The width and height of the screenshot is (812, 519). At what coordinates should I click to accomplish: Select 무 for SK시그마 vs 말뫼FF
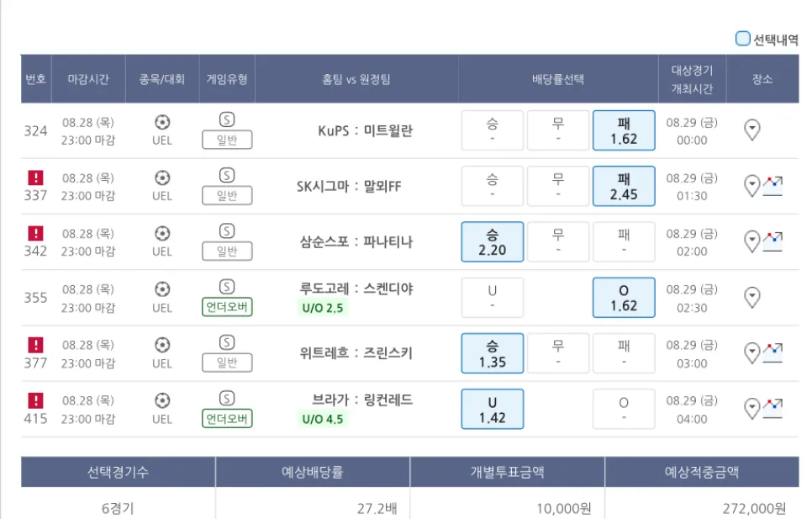(x=558, y=186)
